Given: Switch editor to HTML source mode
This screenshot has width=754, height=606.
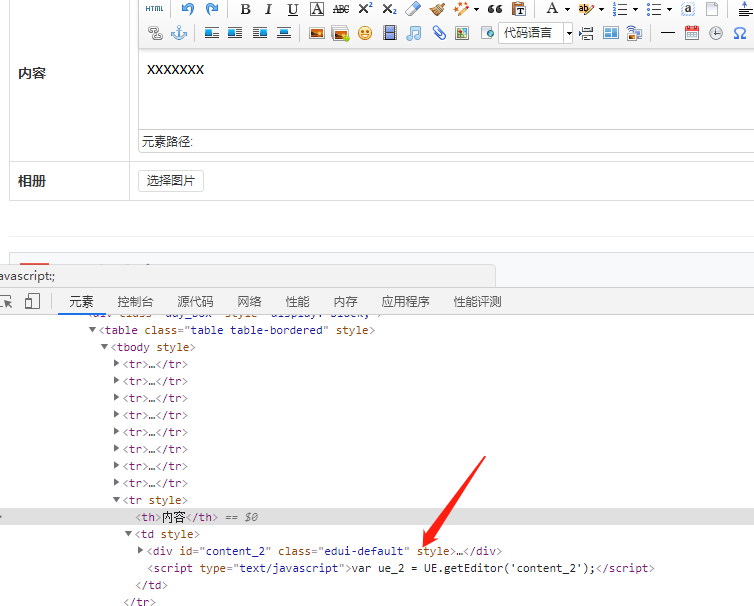Looking at the screenshot, I should tap(154, 9).
